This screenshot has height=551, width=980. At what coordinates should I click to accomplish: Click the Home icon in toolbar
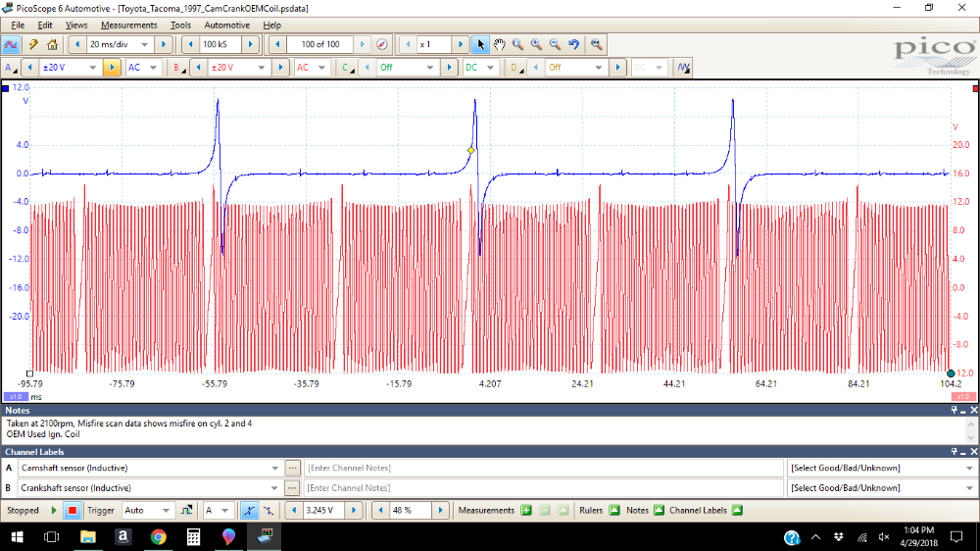[x=53, y=44]
